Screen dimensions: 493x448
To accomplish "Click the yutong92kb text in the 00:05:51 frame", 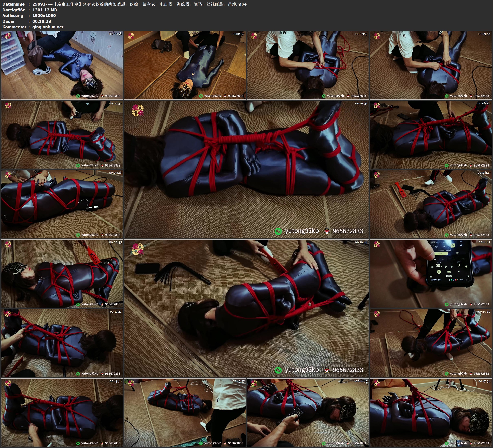I will [x=302, y=231].
